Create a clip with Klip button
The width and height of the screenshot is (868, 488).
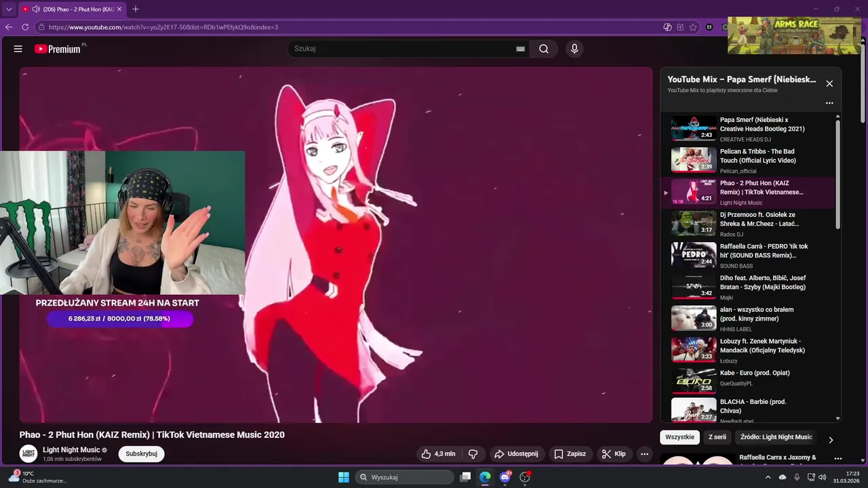[x=614, y=454]
